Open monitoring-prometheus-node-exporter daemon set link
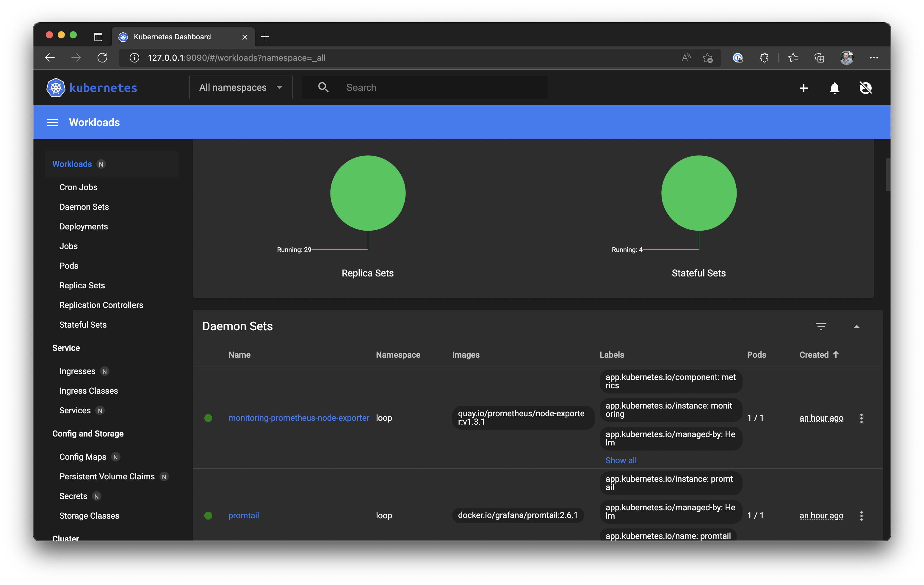Viewport: 924px width, 585px height. pyautogui.click(x=299, y=418)
